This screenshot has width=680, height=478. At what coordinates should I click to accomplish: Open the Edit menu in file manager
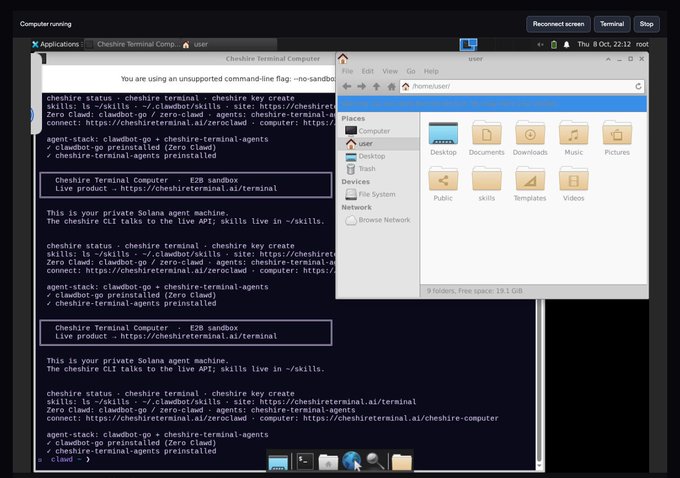pos(367,71)
